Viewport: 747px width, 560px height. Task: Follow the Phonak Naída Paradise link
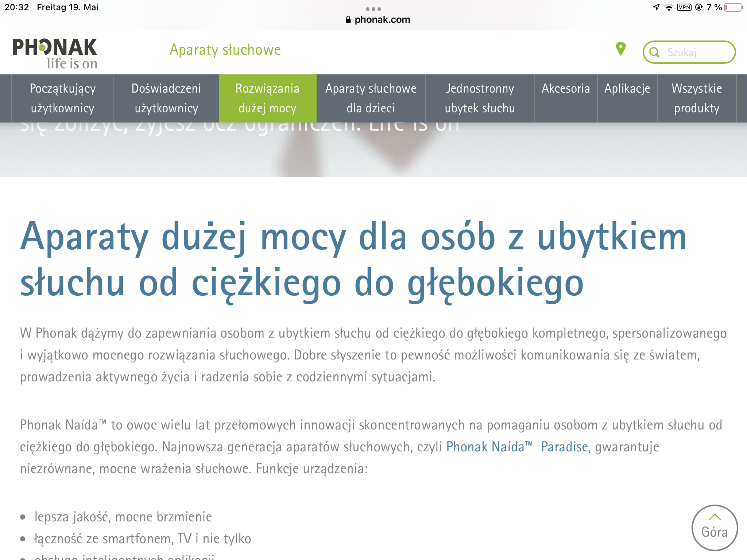pyautogui.click(x=517, y=447)
